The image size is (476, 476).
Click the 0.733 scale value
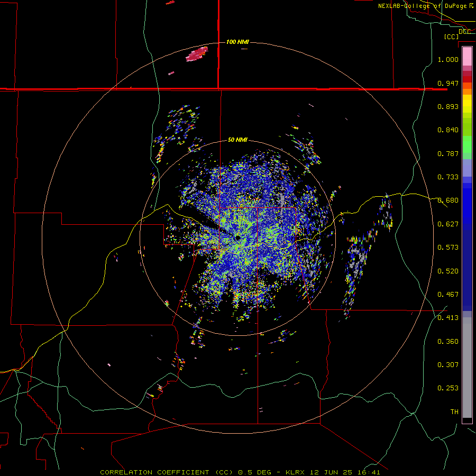[x=448, y=177]
